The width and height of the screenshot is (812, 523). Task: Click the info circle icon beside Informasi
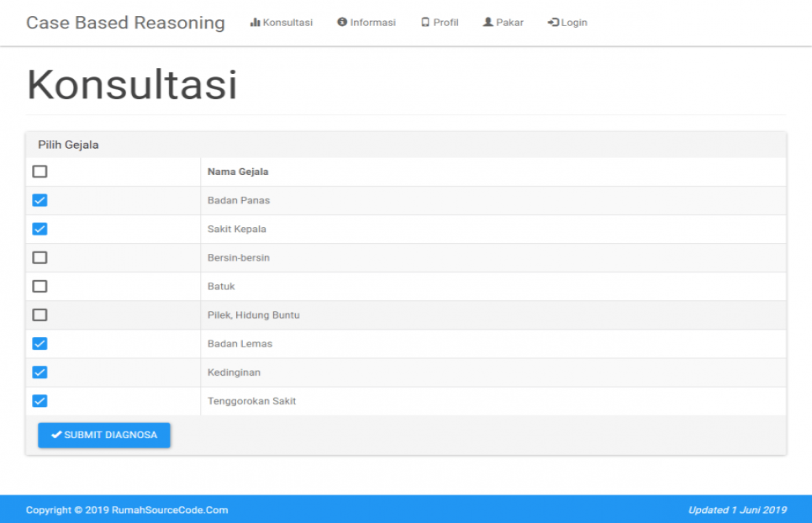[x=341, y=23]
